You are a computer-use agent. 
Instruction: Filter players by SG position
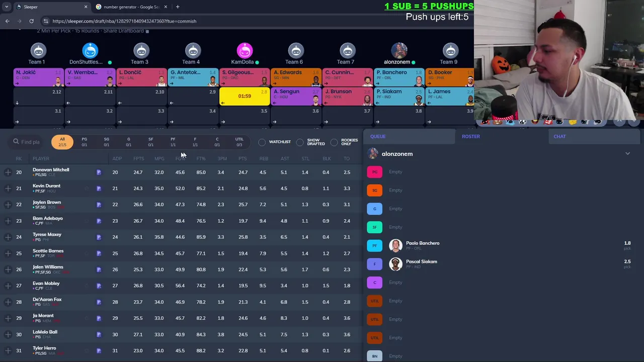tap(106, 142)
